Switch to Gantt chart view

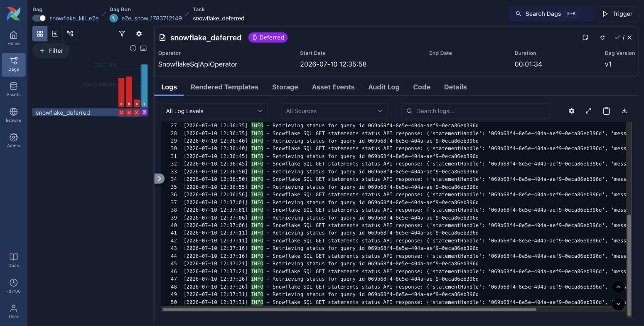tap(55, 34)
